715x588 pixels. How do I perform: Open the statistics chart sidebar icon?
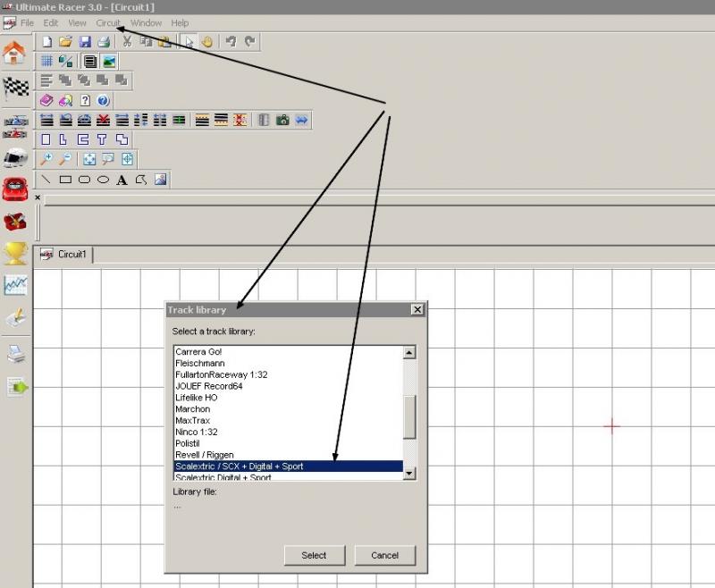tap(15, 286)
